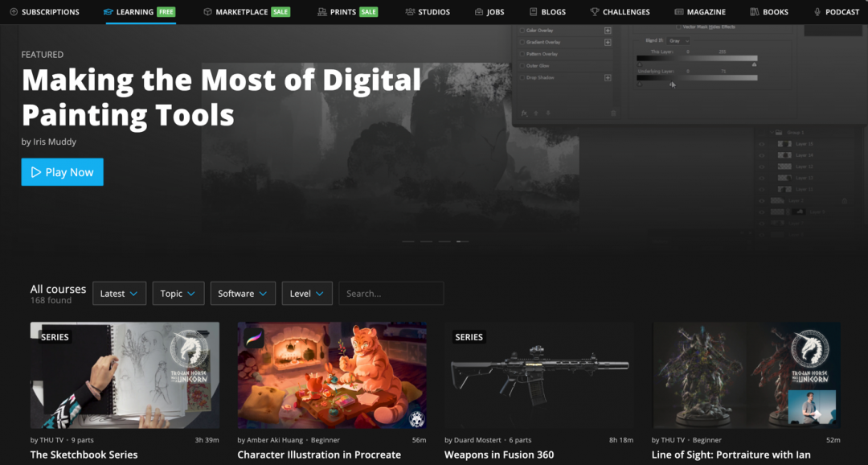Select the first carousel slide indicator
The height and width of the screenshot is (465, 868).
pyautogui.click(x=408, y=241)
